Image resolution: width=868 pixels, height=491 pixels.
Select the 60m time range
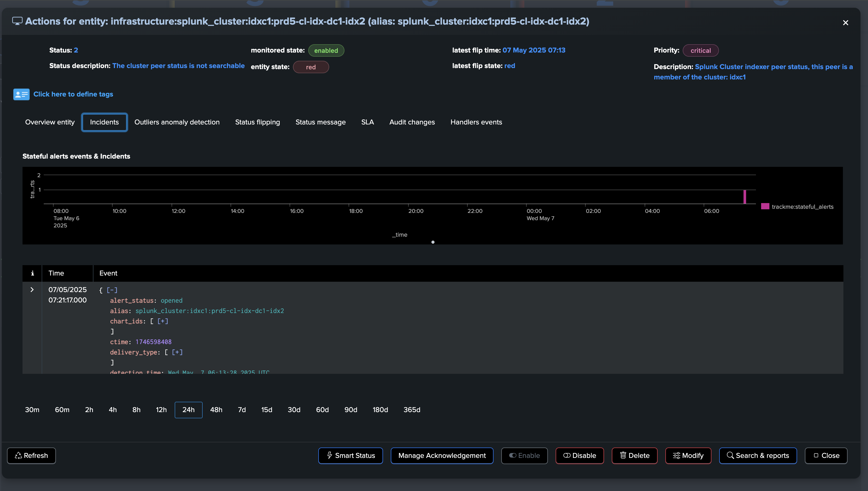tap(62, 410)
